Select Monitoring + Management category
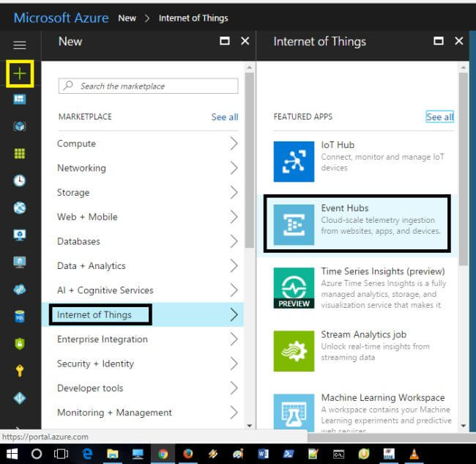 coord(142,413)
